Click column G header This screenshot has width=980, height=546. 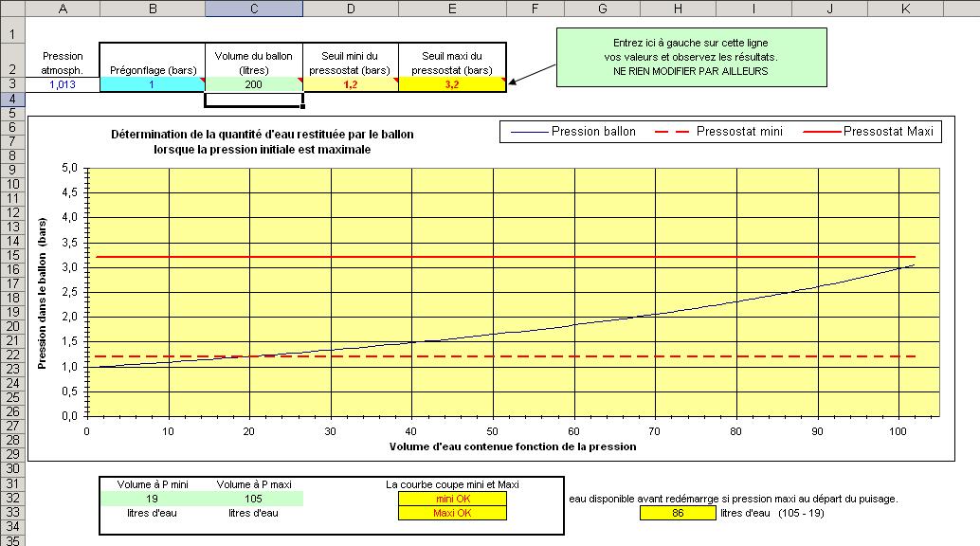603,9
